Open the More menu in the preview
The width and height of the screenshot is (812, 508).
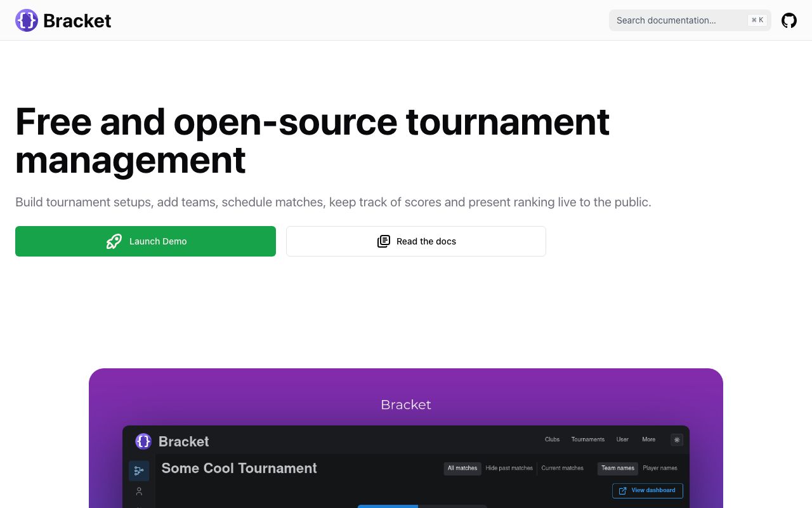pos(648,439)
